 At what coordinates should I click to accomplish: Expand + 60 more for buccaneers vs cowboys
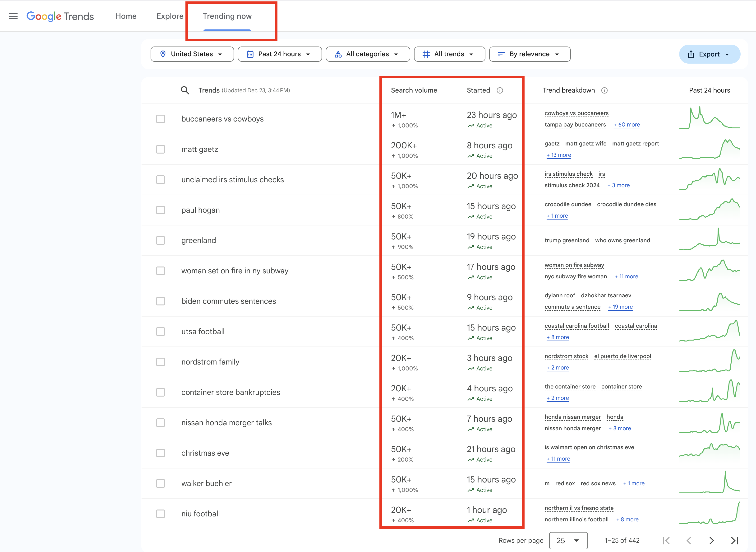[627, 125]
